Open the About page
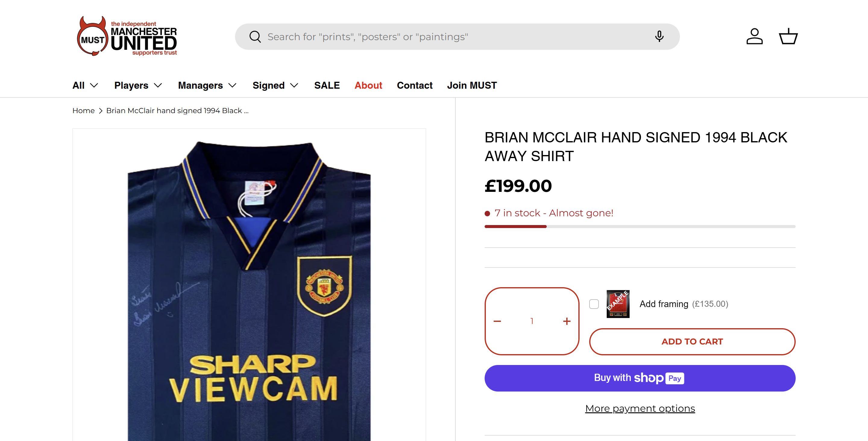The width and height of the screenshot is (868, 441). coord(368,85)
